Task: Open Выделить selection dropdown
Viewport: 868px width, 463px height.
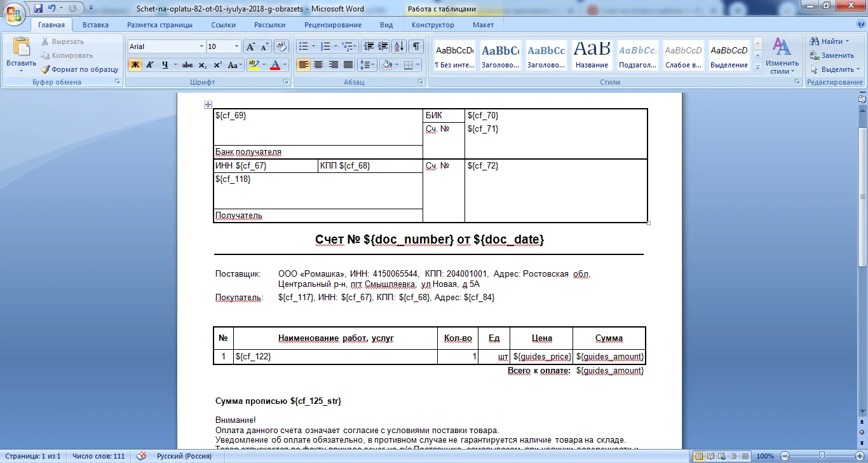Action: coord(835,69)
